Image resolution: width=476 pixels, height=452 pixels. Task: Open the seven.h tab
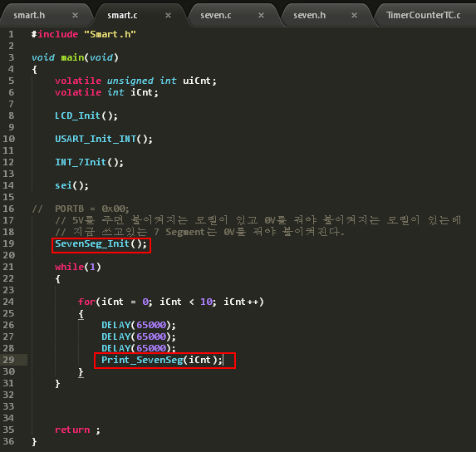[x=309, y=15]
